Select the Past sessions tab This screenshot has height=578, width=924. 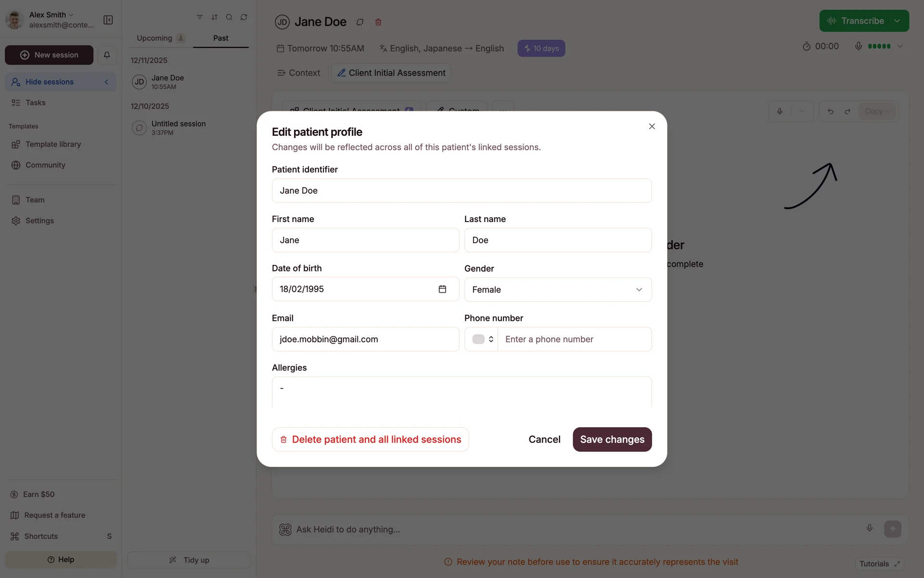[220, 38]
